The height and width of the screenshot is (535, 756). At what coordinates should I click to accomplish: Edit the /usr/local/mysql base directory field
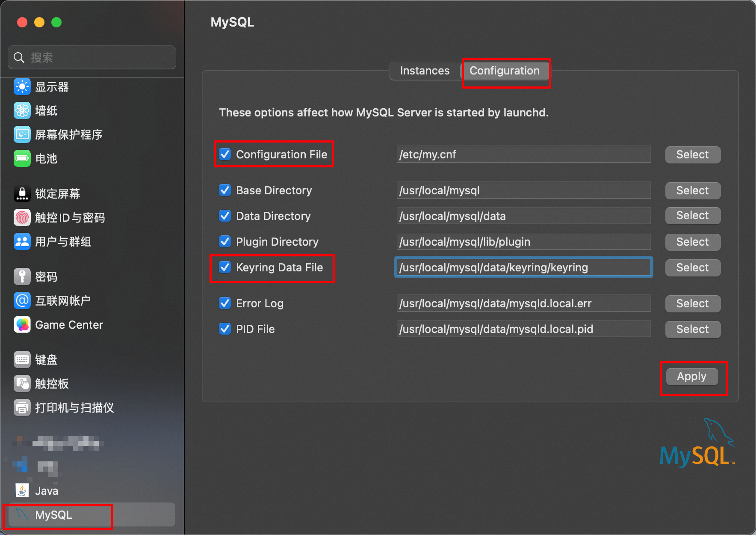click(523, 190)
